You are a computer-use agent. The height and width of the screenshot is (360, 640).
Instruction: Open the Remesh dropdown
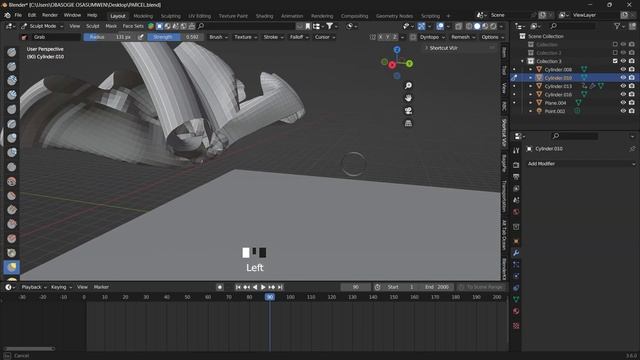[463, 37]
